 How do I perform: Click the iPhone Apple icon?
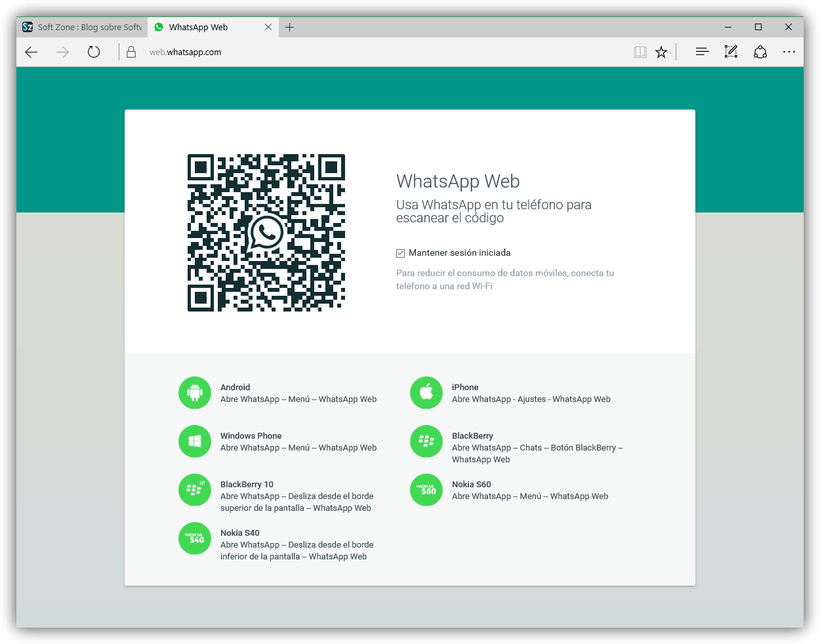coord(426,393)
